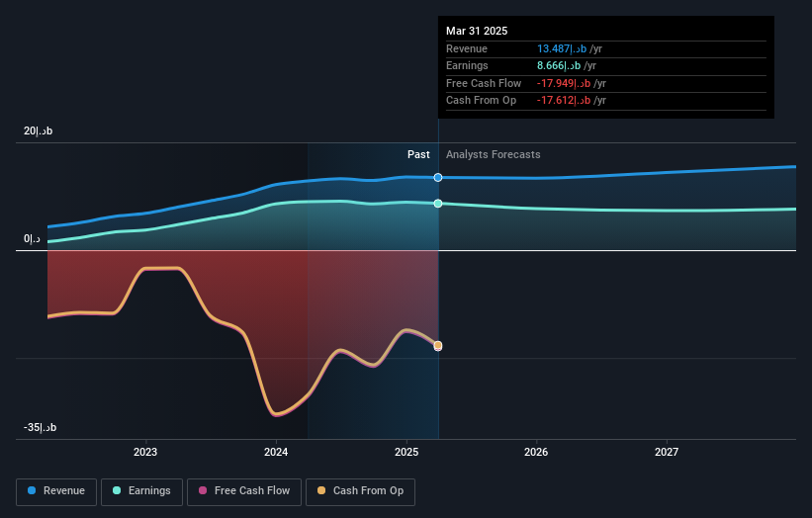Click the 'Earnings' row label in tooltip
Viewport: 812px width, 518px height.
(x=467, y=65)
